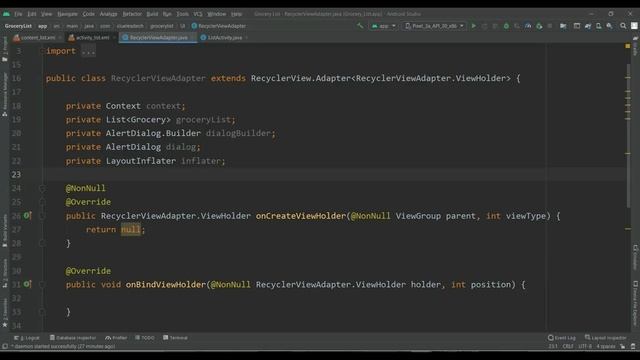Open the Refactor menu
This screenshot has height=360, width=640.
[132, 14]
